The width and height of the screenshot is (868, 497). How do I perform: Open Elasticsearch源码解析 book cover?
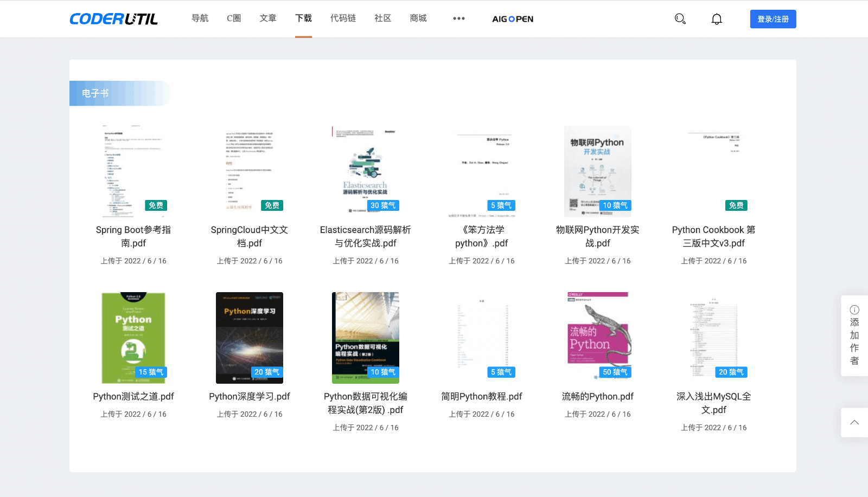point(366,171)
